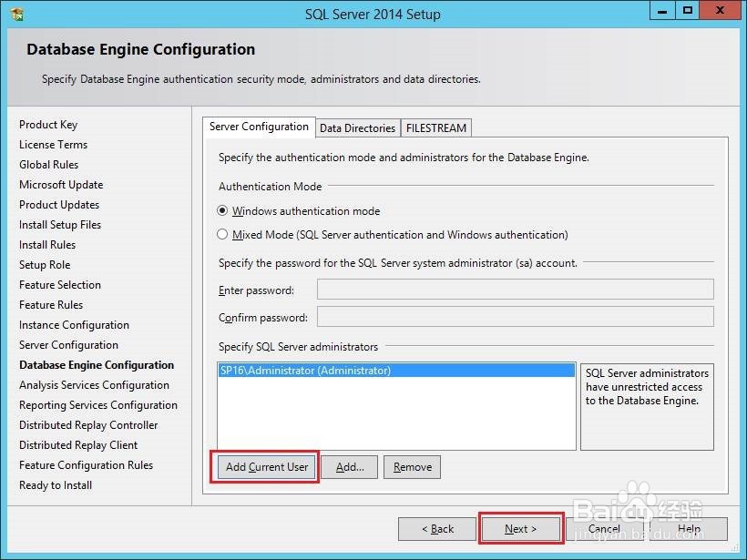Open the Data Directories tab
The width and height of the screenshot is (747, 560).
point(357,128)
